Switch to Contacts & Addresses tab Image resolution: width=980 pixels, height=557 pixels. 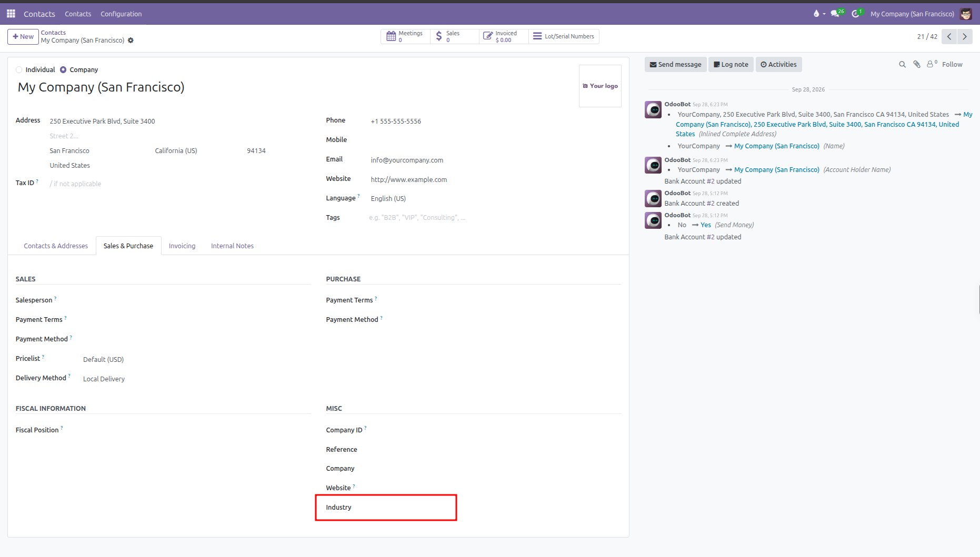(56, 246)
